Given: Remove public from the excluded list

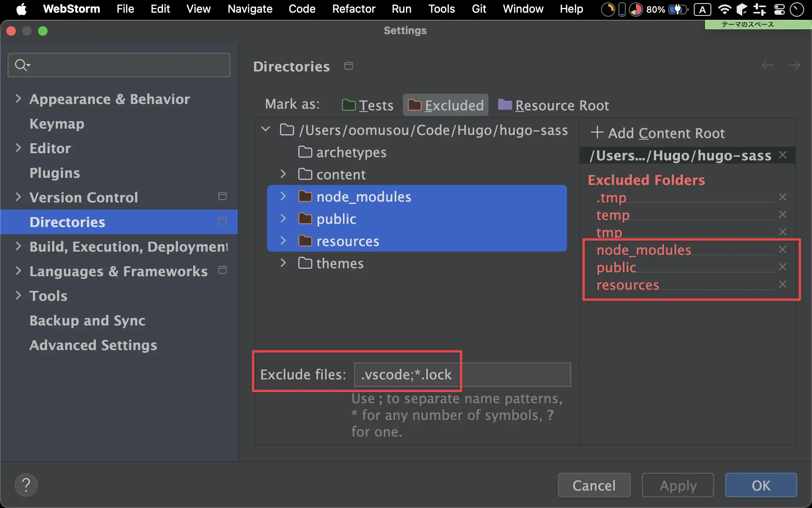Looking at the screenshot, I should [782, 267].
